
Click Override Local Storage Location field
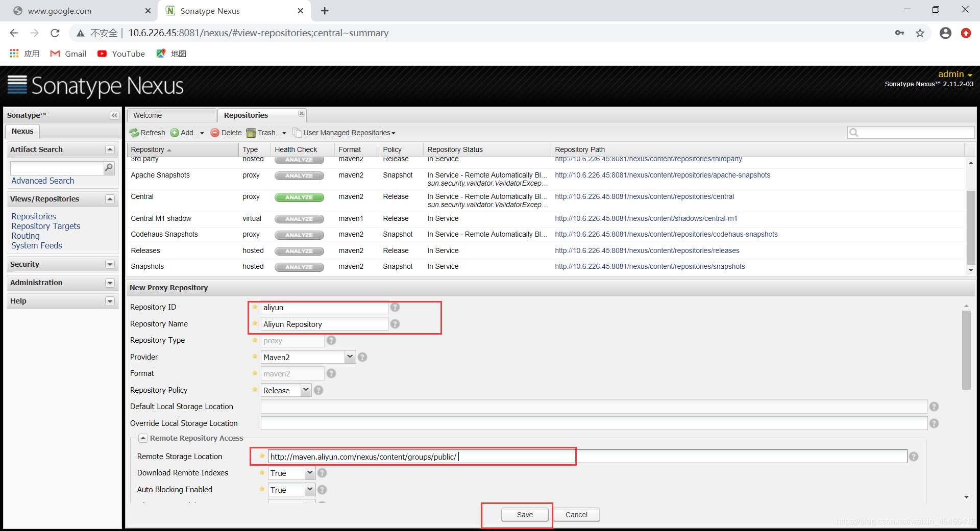click(594, 423)
